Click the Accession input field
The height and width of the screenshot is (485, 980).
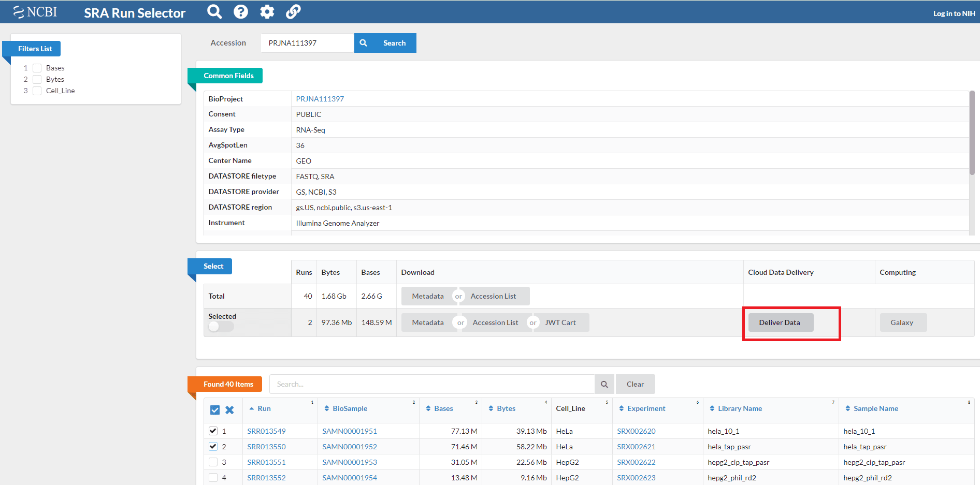(307, 43)
